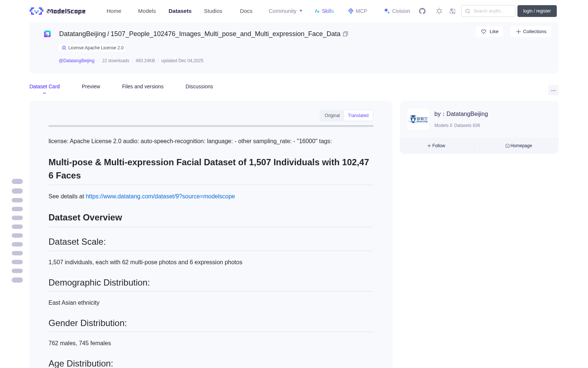Open the @DatatangBeijing author link
588x368 pixels.
[x=76, y=61]
